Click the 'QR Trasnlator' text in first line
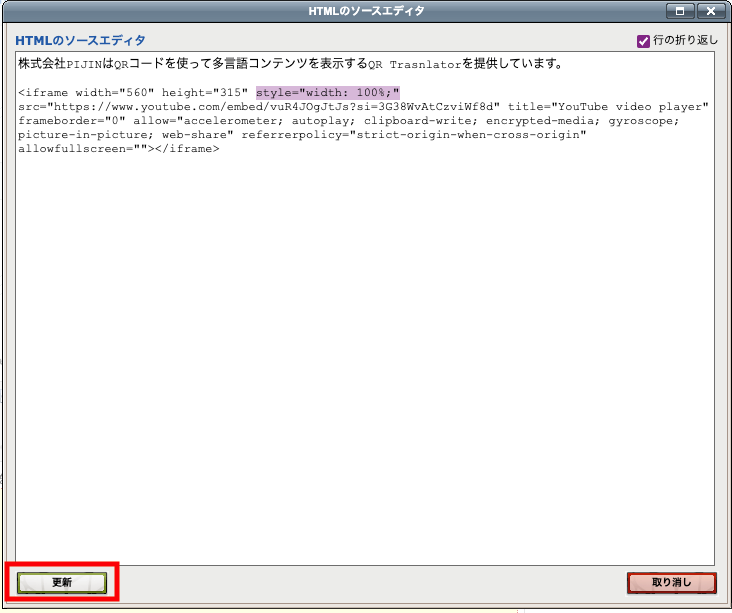732x613 pixels. pos(415,64)
